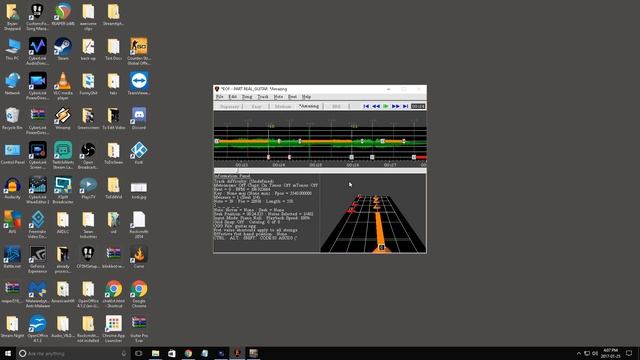Launch Kodi from the desktop
Image resolution: width=640 pixels, height=360 pixels.
coord(139,153)
